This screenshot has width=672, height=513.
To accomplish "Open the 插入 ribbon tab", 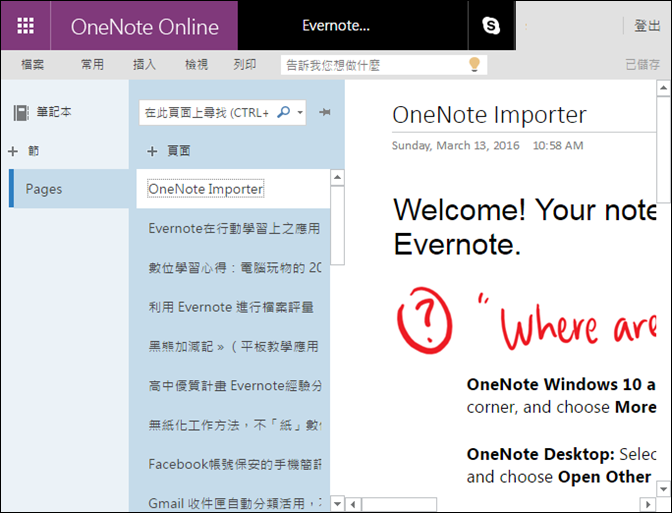I will tap(144, 65).
